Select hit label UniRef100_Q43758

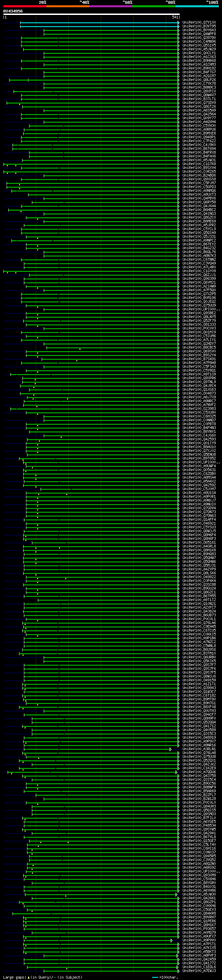(199, 776)
